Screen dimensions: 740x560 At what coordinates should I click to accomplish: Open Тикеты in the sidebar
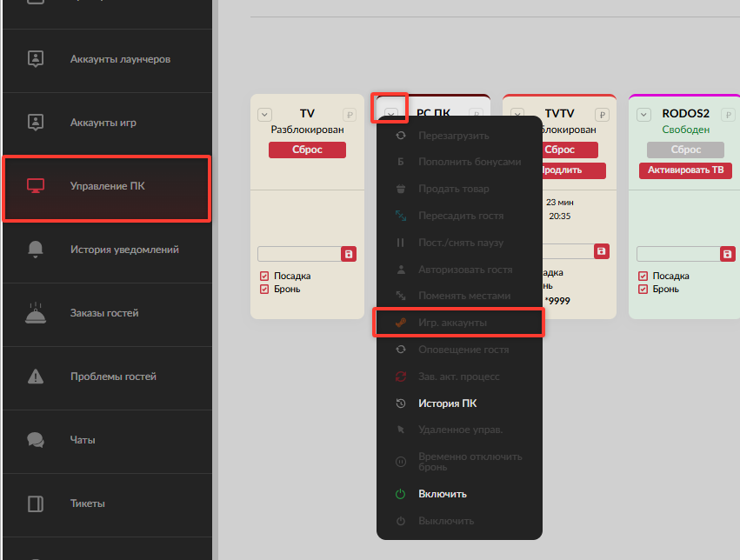[108, 503]
